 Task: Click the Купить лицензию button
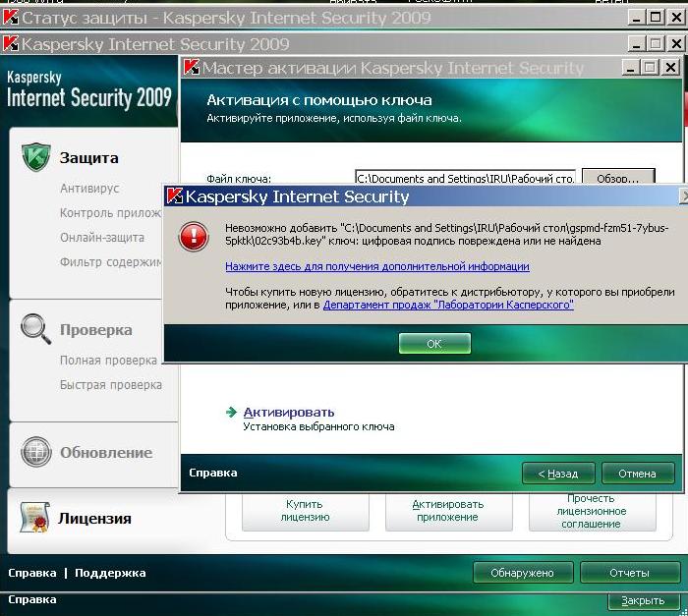pyautogui.click(x=305, y=511)
